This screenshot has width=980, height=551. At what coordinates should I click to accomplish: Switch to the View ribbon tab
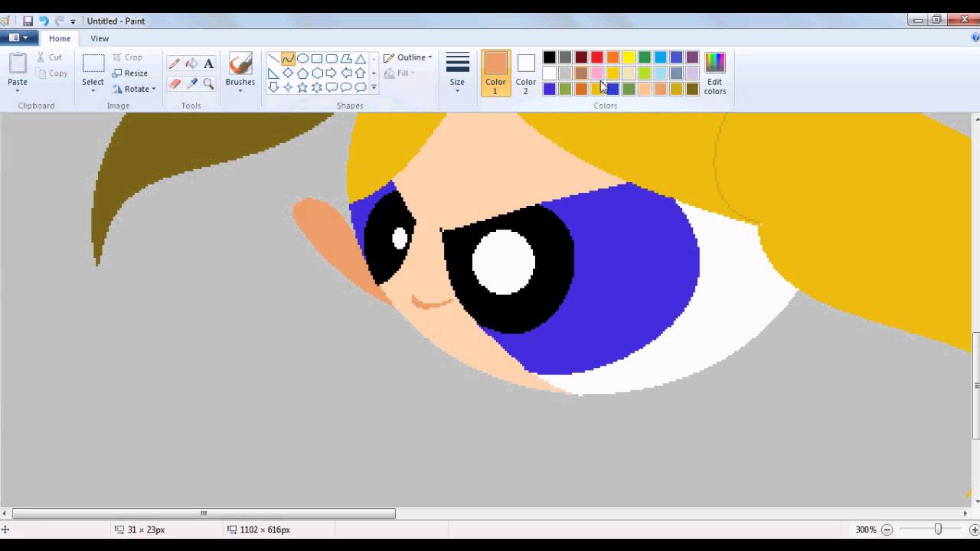[x=100, y=38]
